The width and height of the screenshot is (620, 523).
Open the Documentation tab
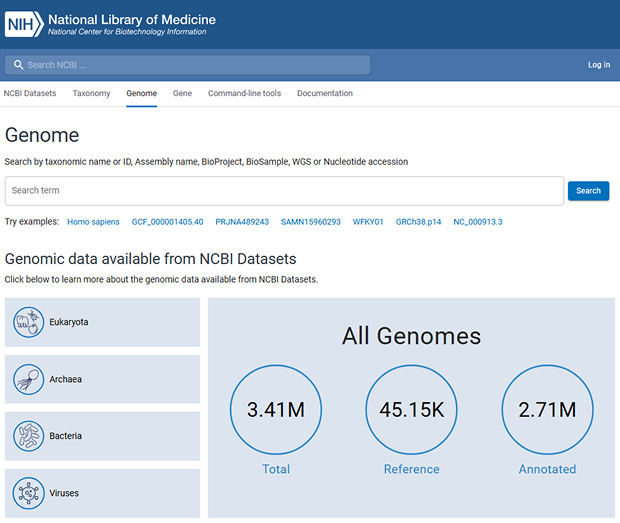point(325,93)
